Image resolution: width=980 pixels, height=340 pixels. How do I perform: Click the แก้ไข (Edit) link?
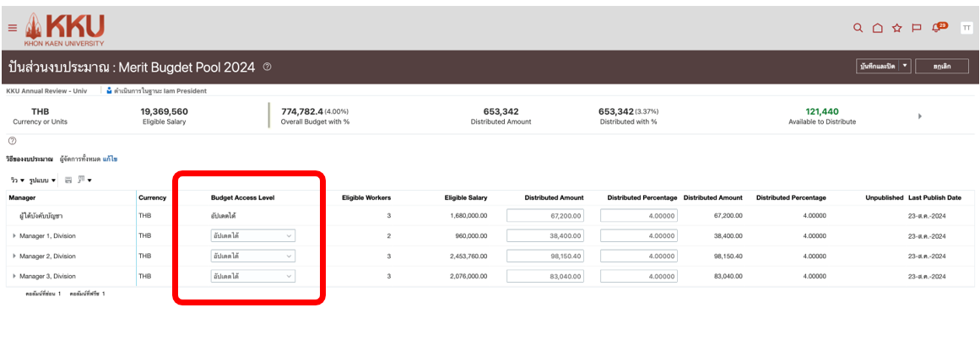(x=111, y=159)
